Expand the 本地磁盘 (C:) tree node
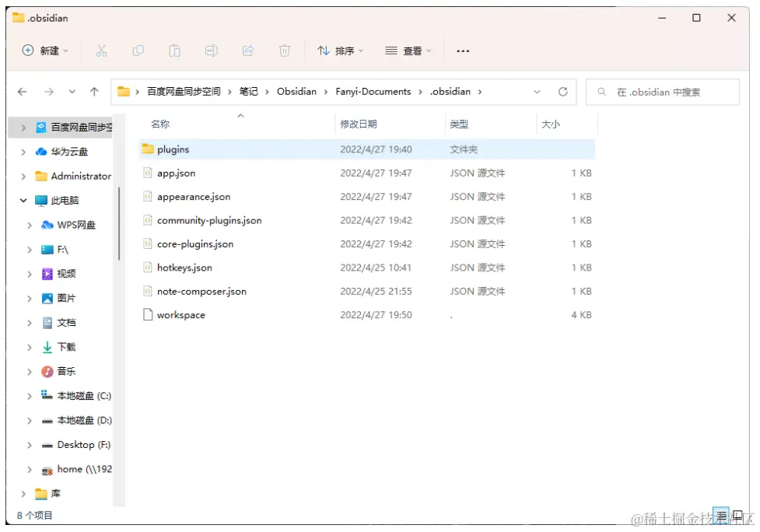 point(29,396)
